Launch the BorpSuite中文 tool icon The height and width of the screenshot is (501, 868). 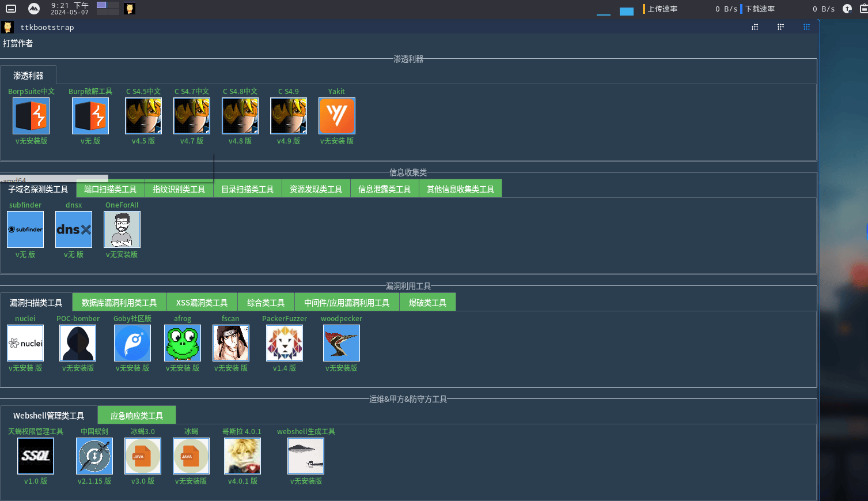(31, 116)
